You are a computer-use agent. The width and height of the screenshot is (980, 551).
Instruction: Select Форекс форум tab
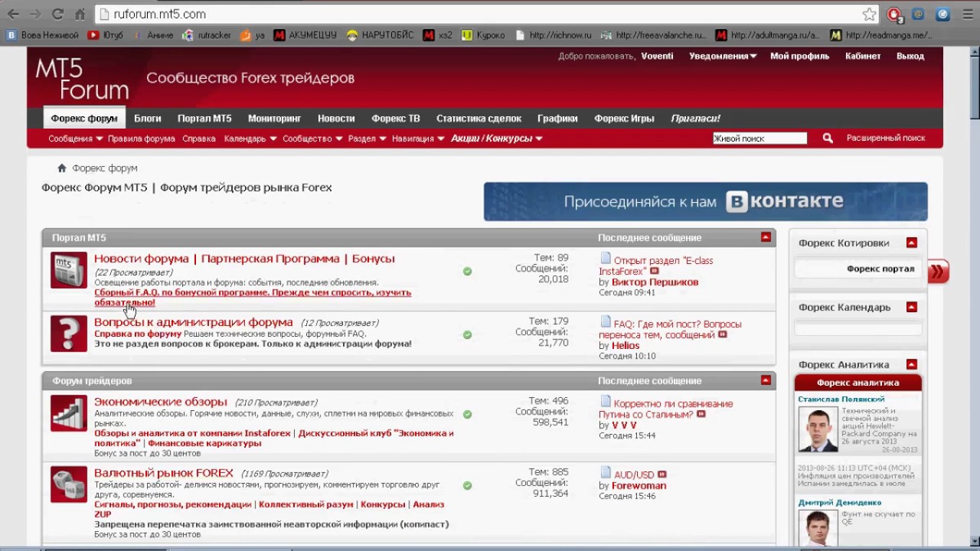(x=84, y=119)
